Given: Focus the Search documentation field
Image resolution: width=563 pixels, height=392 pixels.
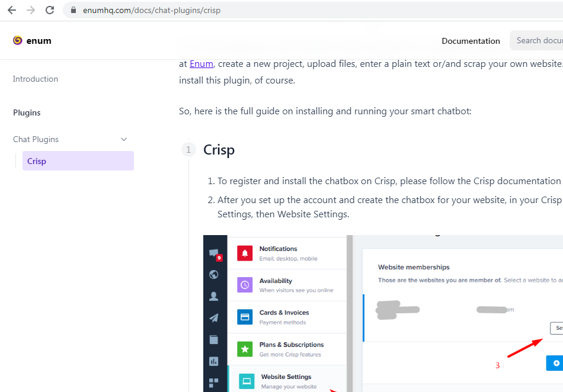Looking at the screenshot, I should click(536, 40).
